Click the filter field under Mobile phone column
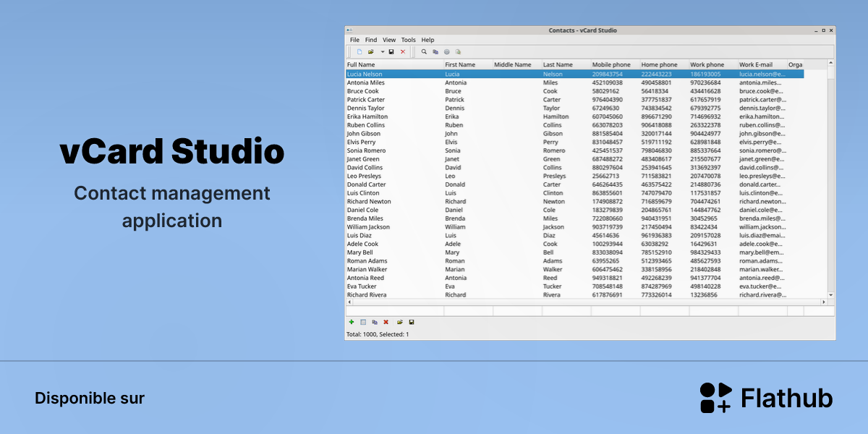Viewport: 868px width, 434px height. click(x=616, y=311)
